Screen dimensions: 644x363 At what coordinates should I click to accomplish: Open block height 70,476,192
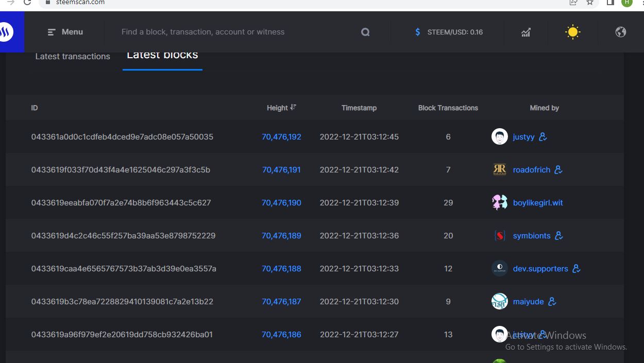point(281,137)
